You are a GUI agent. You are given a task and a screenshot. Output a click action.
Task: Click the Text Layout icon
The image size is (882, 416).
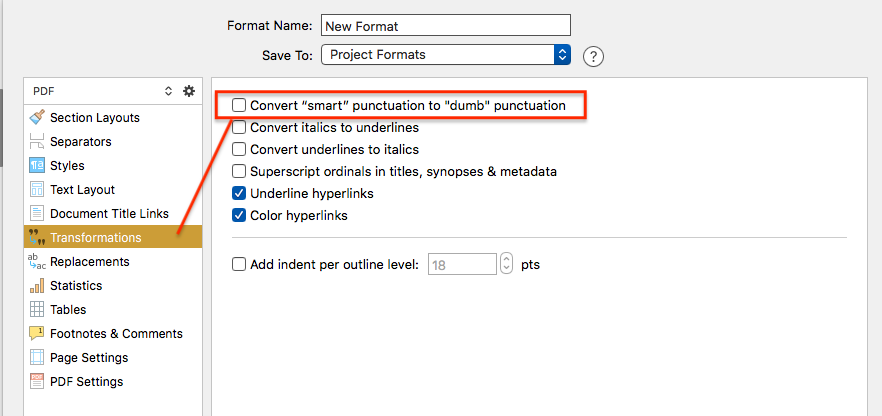click(x=37, y=190)
